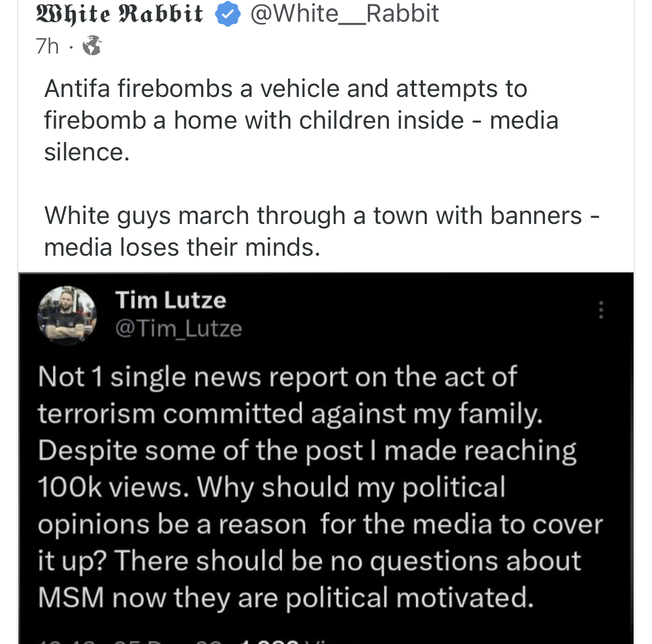
Task: Click the 7h post timestamp
Action: tap(47, 46)
